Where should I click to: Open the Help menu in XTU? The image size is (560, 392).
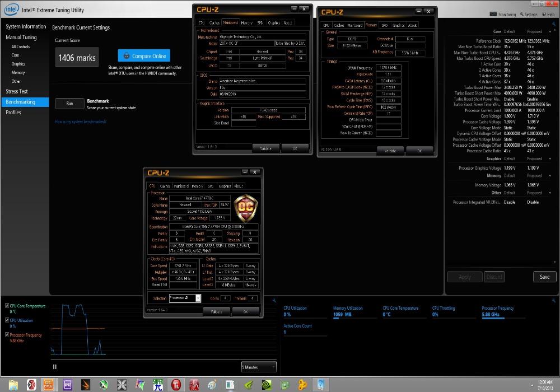point(548,15)
